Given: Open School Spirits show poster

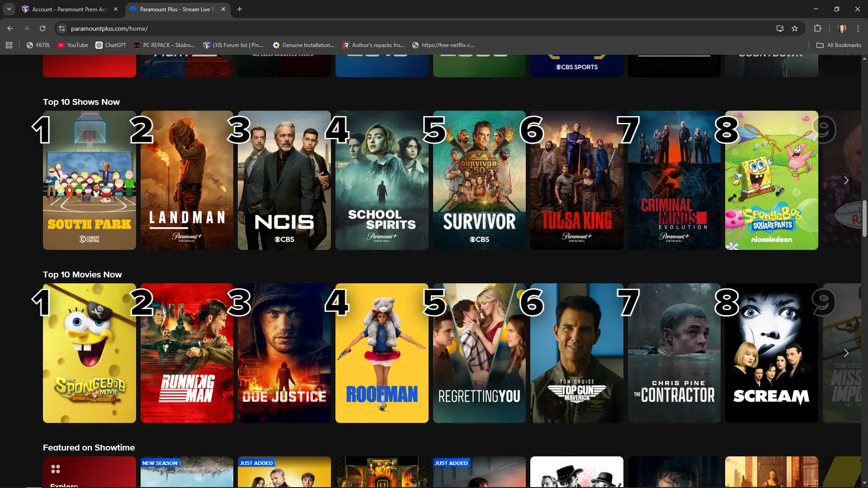Looking at the screenshot, I should 382,180.
